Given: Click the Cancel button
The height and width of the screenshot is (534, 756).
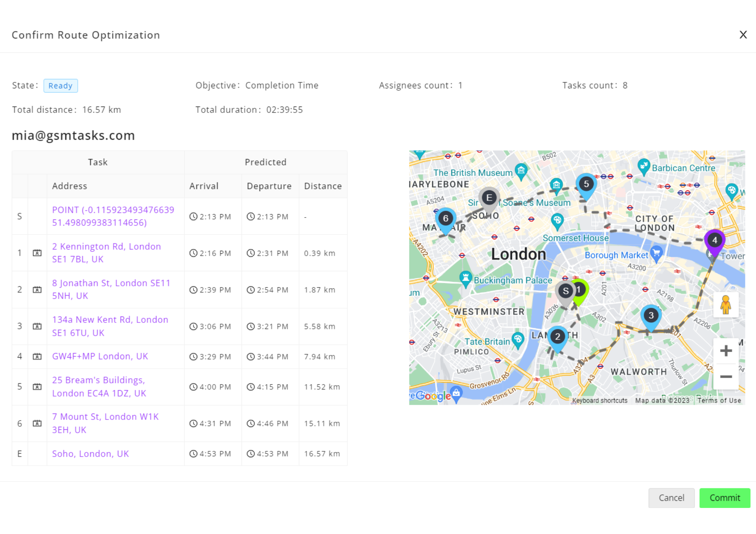Looking at the screenshot, I should (671, 498).
